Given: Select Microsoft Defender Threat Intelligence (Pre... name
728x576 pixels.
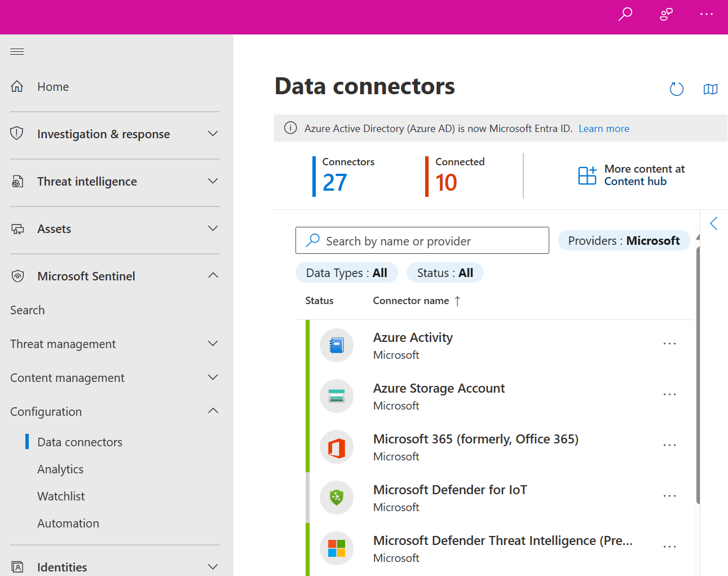Looking at the screenshot, I should click(x=503, y=540).
